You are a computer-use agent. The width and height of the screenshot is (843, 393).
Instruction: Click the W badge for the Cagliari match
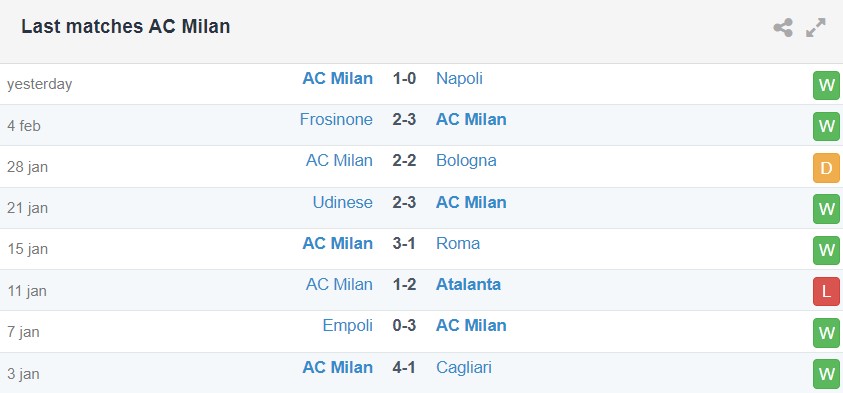point(826,374)
